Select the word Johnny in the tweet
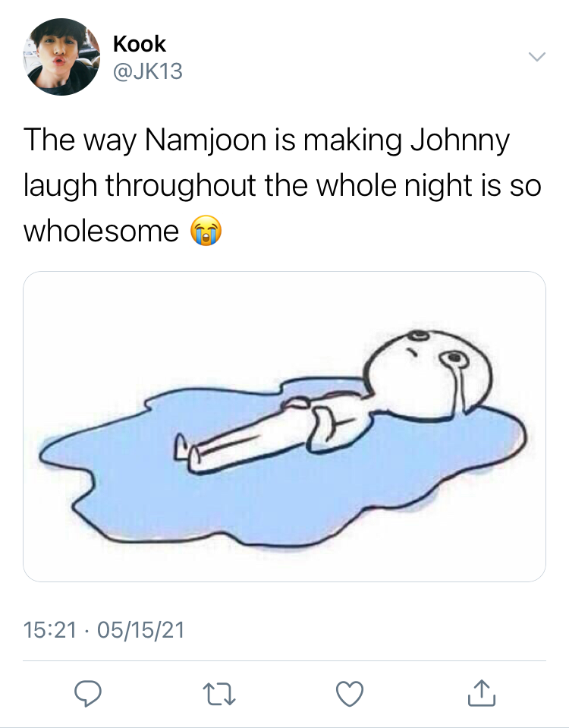569x728 pixels. pos(460,142)
